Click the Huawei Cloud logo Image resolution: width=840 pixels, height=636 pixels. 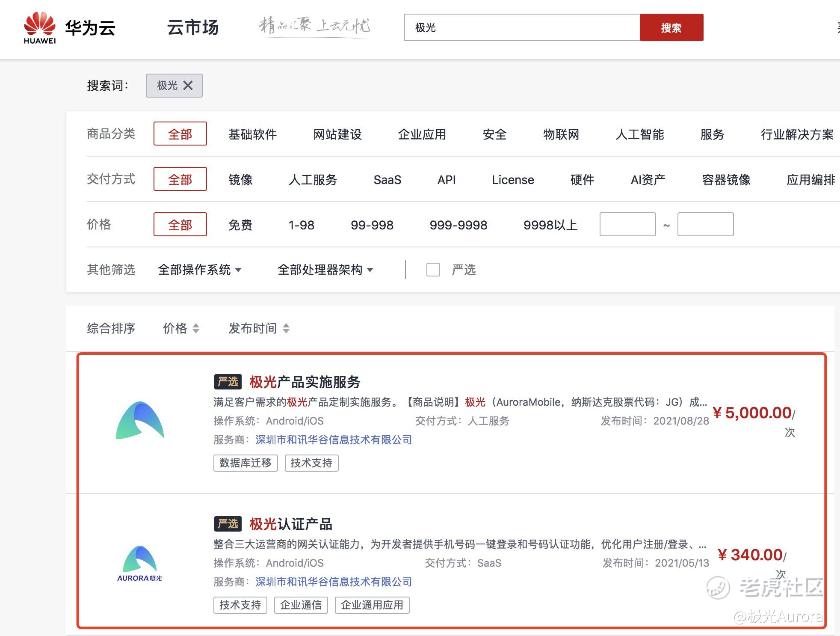(x=69, y=28)
